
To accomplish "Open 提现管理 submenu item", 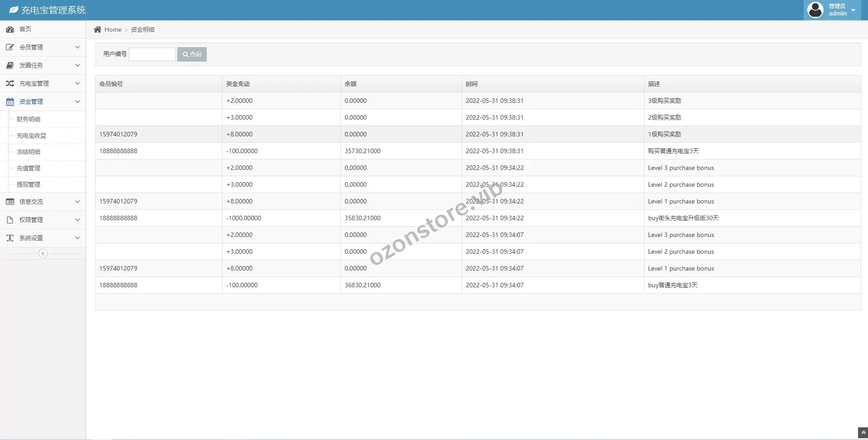I will click(x=29, y=184).
